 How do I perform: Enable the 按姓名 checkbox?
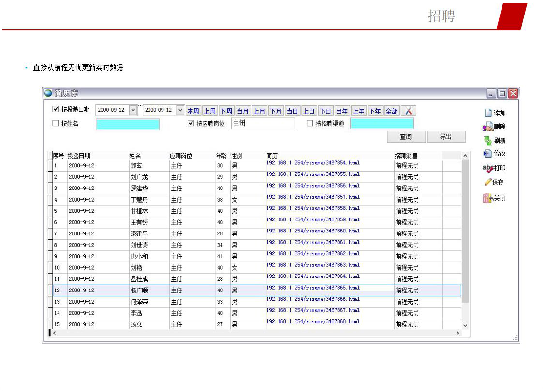[56, 123]
